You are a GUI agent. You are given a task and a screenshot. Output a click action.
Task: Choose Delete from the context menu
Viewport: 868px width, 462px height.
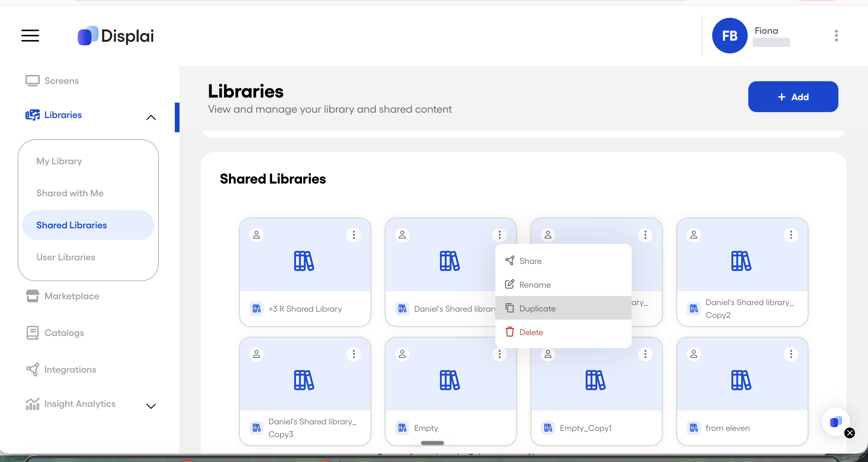point(563,332)
